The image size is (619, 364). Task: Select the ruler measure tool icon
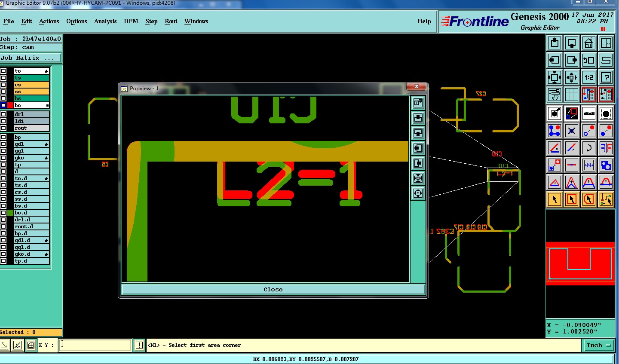(589, 114)
